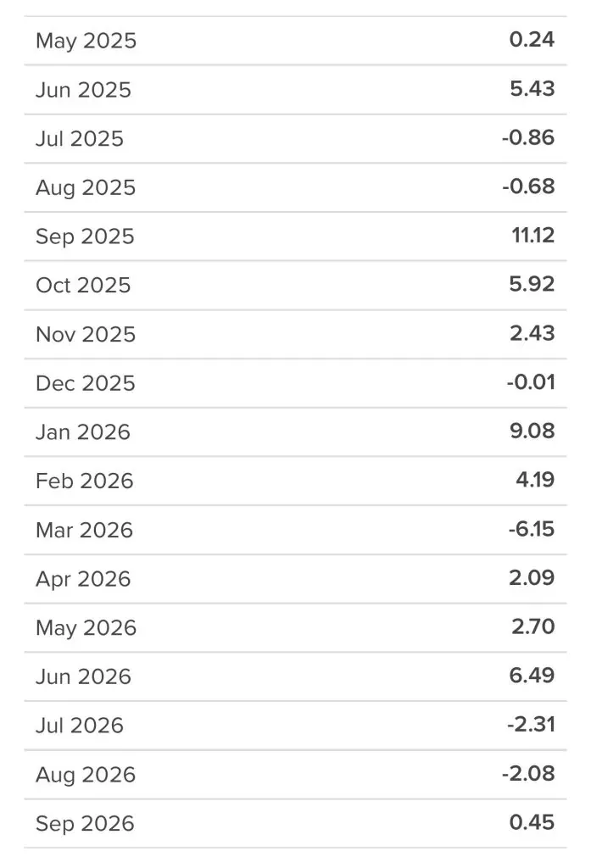Select the Jan 2026 date label
This screenshot has width=591, height=868.
[83, 431]
